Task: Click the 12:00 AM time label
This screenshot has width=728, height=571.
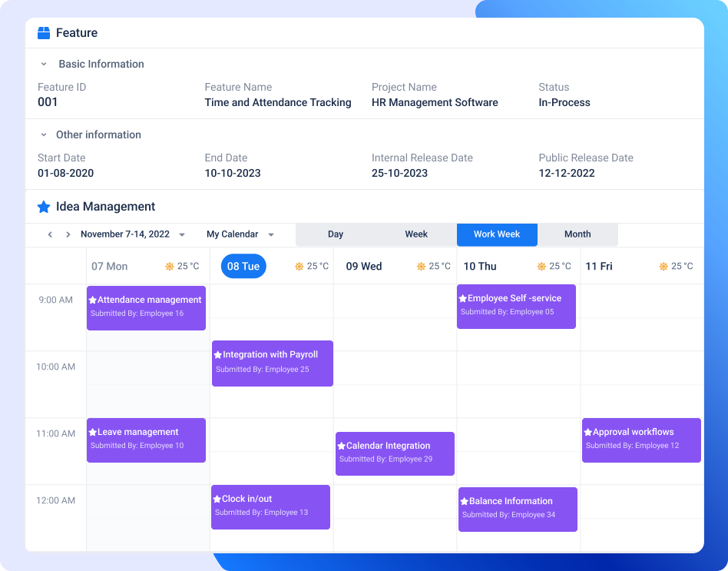Action: (56, 501)
